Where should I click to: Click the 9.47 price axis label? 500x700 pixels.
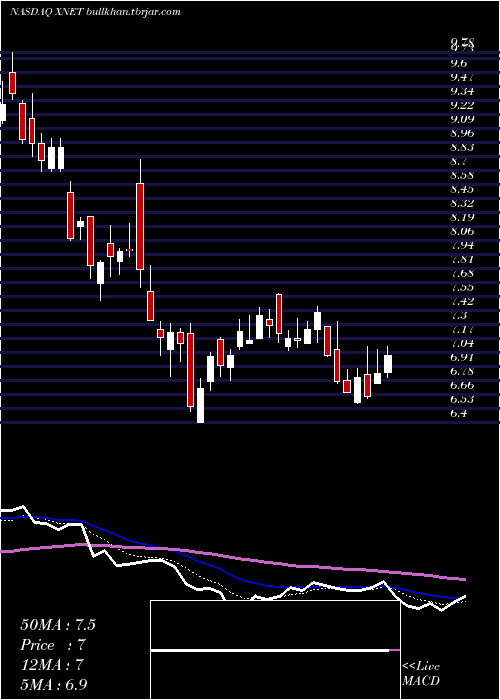(x=462, y=77)
